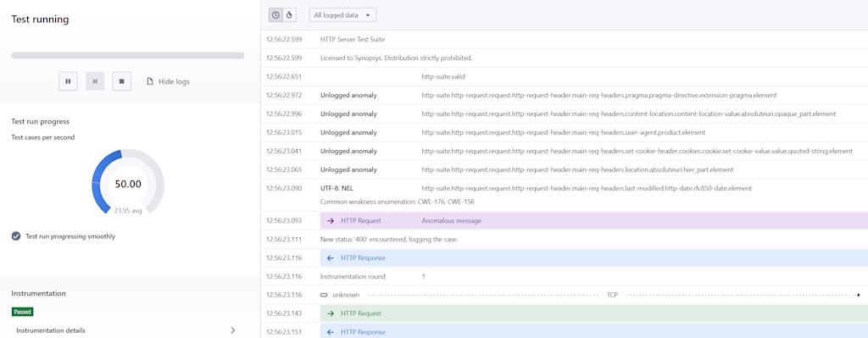The width and height of the screenshot is (868, 338).
Task: Click arrow icon on green HTTP Request row
Action: (331, 313)
